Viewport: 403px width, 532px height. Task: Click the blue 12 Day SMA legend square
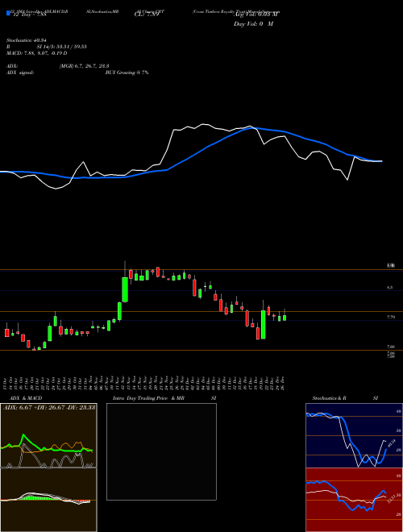(x=9, y=14)
